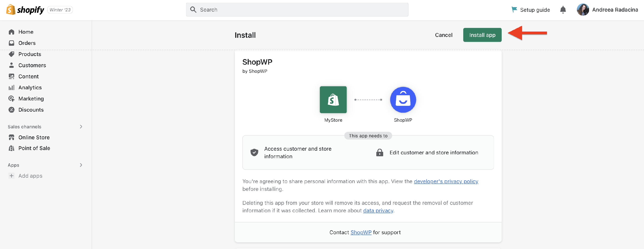
Task: Click the ShopWP blue bag logo
Action: (x=403, y=100)
